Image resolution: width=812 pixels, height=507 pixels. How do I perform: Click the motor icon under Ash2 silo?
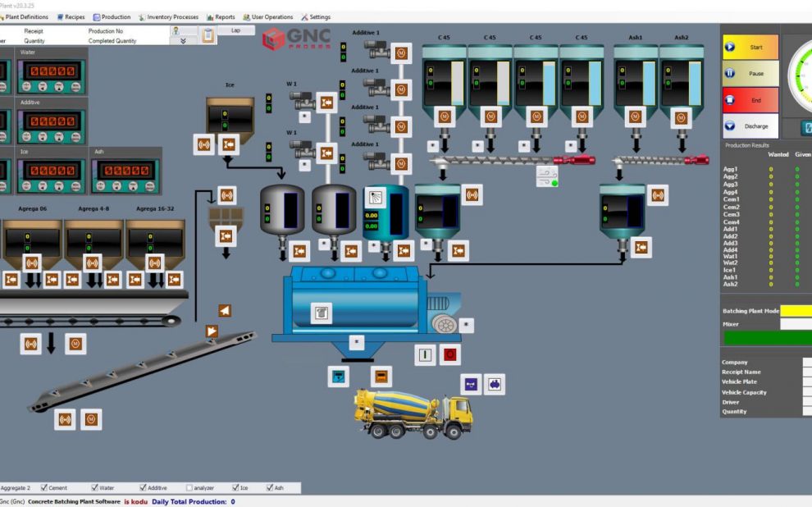tap(681, 118)
